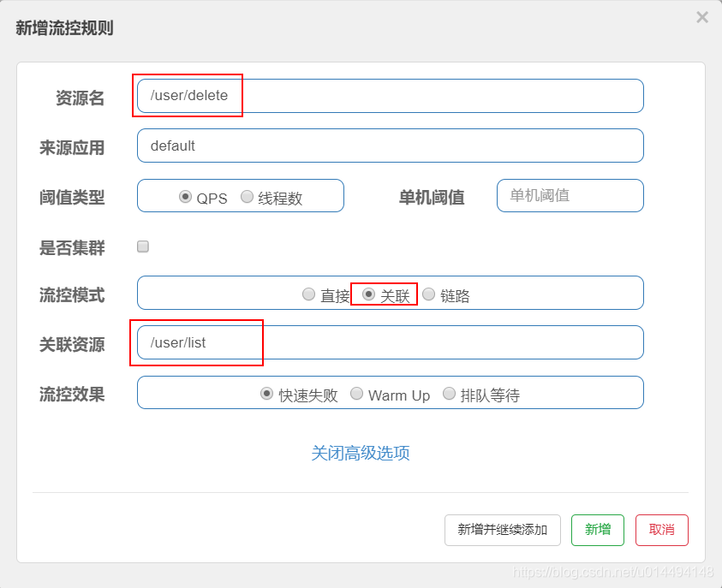Select the 快速失败 flow control effect
Screen dimensions: 722x588
click(x=266, y=394)
